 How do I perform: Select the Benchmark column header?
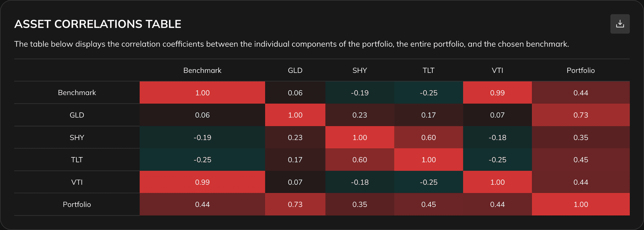tap(202, 70)
